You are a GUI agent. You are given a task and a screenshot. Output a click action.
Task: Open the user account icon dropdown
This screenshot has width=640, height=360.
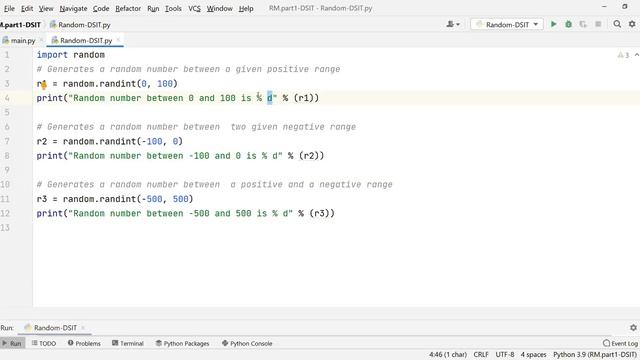click(453, 24)
